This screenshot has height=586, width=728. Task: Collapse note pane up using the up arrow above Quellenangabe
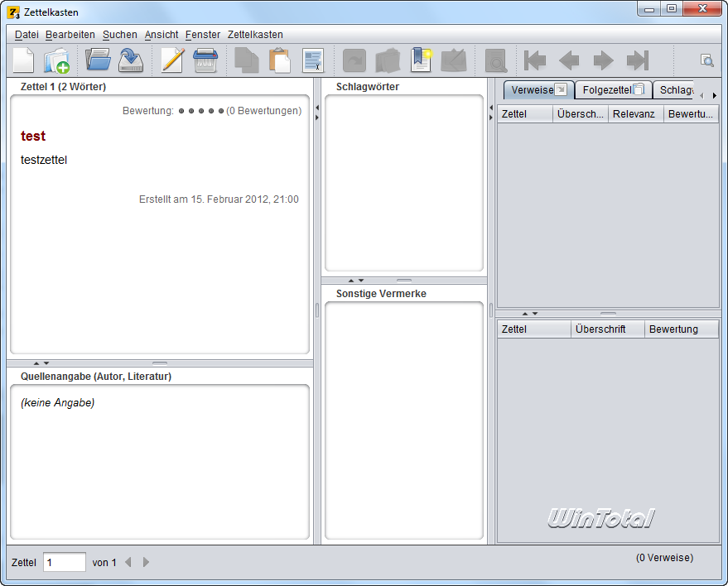(x=36, y=363)
